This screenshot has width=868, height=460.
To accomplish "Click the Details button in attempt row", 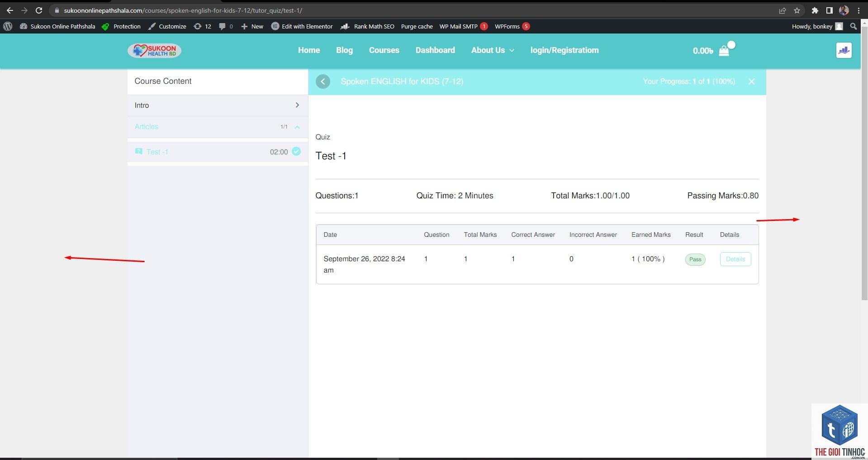I will point(735,259).
